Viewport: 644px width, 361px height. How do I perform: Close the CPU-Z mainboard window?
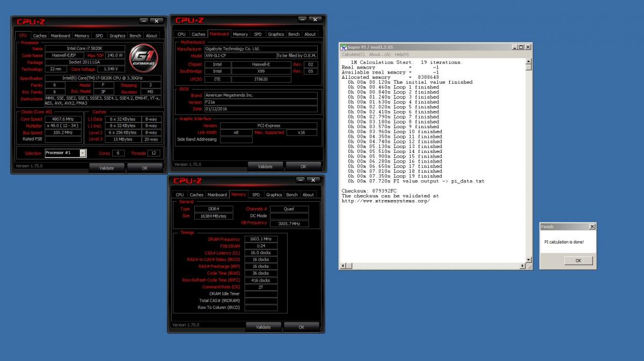[x=316, y=20]
